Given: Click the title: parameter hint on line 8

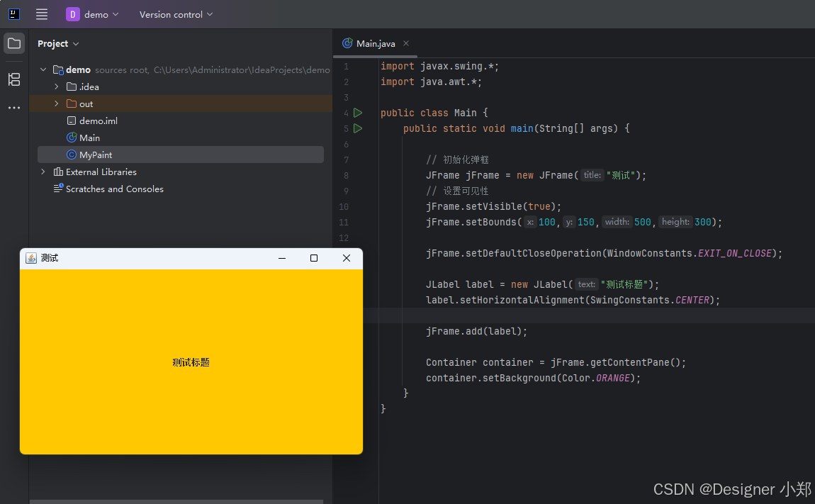Looking at the screenshot, I should pos(592,175).
